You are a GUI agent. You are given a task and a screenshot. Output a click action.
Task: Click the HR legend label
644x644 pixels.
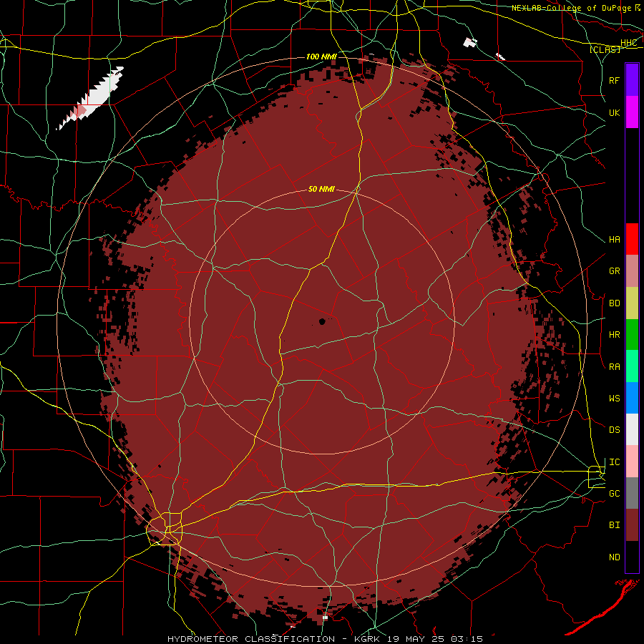[614, 335]
